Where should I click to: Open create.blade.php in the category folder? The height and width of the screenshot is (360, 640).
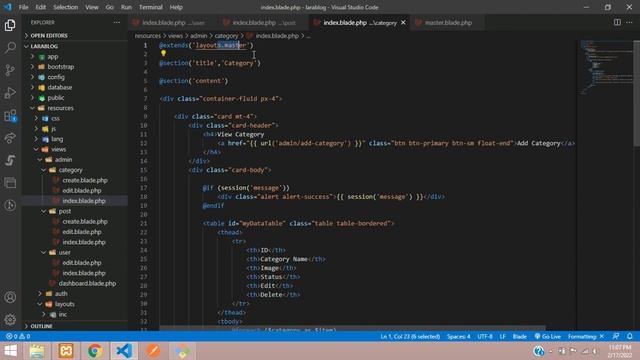[x=85, y=180]
